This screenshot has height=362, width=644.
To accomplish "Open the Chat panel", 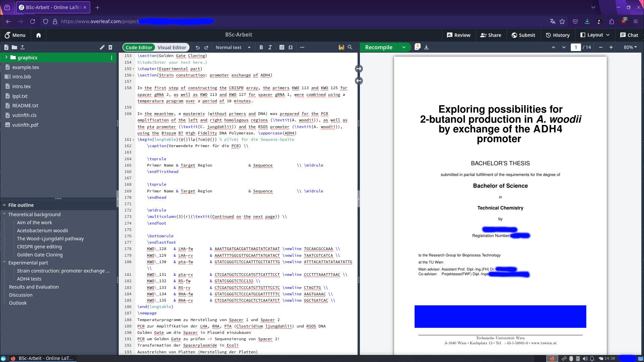I will [629, 35].
